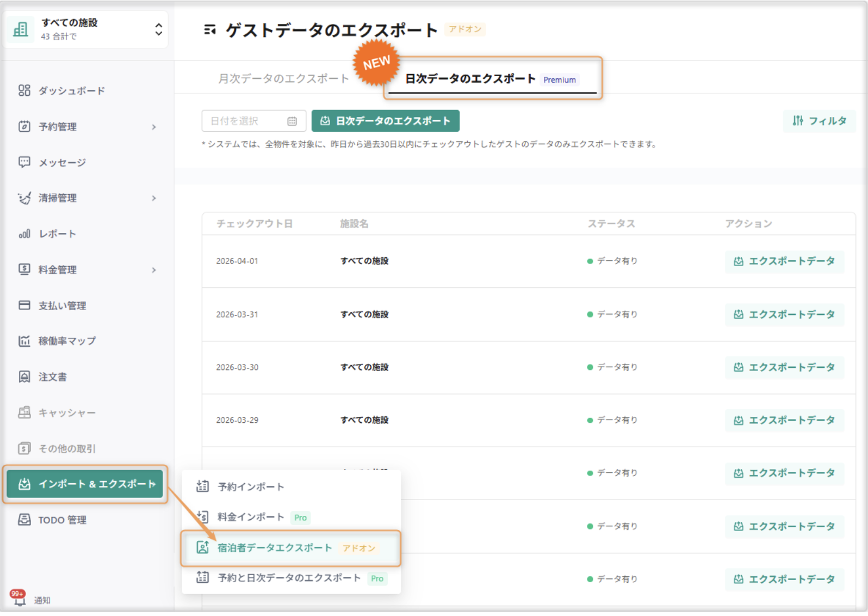Click the チェックアウト日 column header
The width and height of the screenshot is (868, 616).
point(255,224)
